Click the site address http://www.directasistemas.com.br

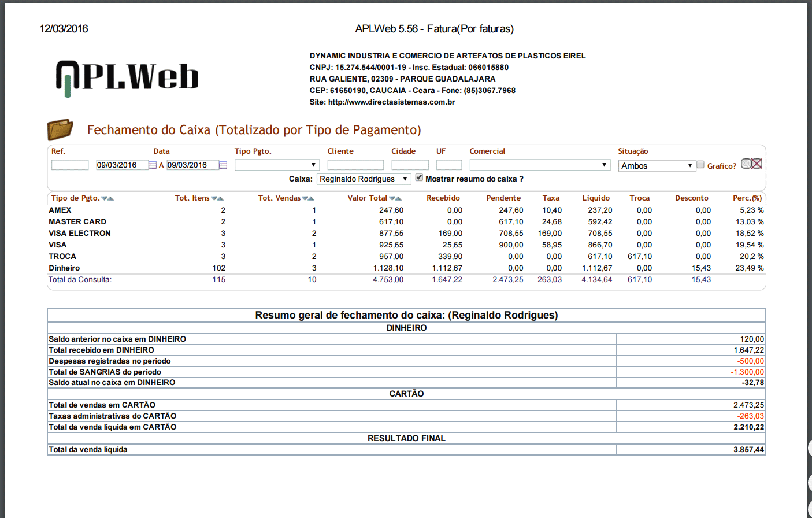point(391,102)
